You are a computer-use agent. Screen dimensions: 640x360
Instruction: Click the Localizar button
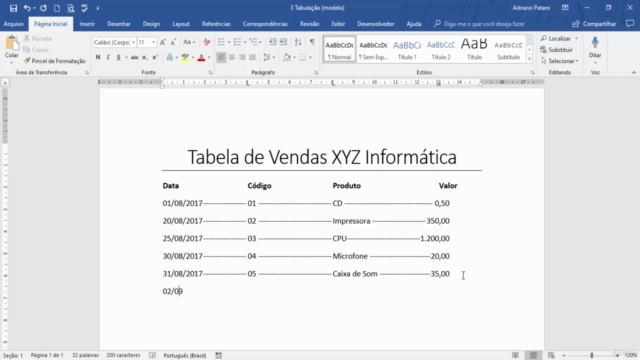point(556,38)
